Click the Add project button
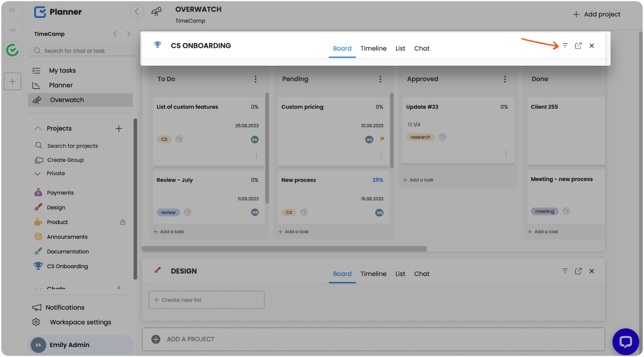The width and height of the screenshot is (644, 357). 596,14
